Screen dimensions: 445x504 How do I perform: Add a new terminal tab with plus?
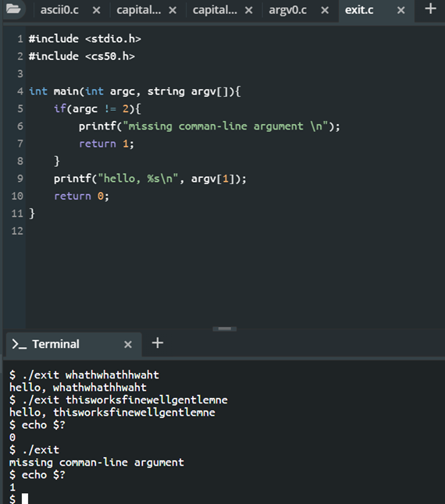(158, 343)
